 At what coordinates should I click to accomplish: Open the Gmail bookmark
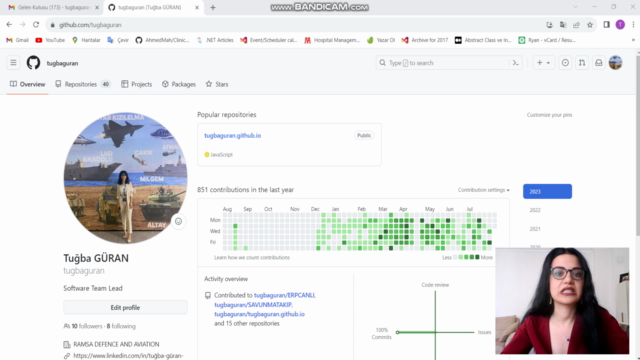tap(17, 40)
